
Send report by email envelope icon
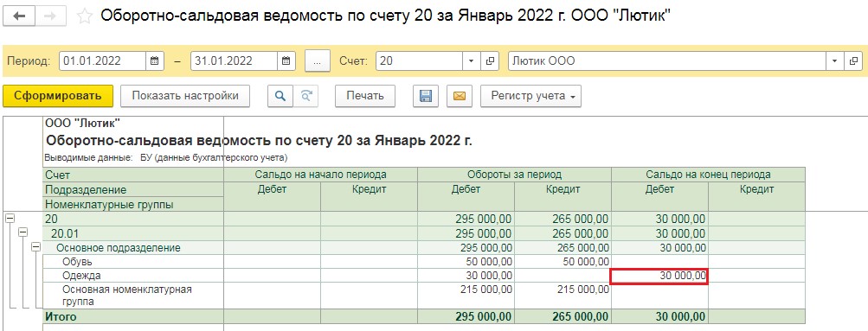460,96
